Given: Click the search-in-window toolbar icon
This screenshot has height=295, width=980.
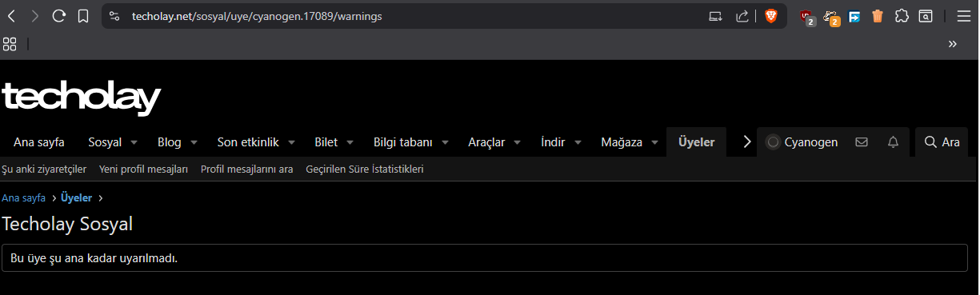Looking at the screenshot, I should (926, 16).
